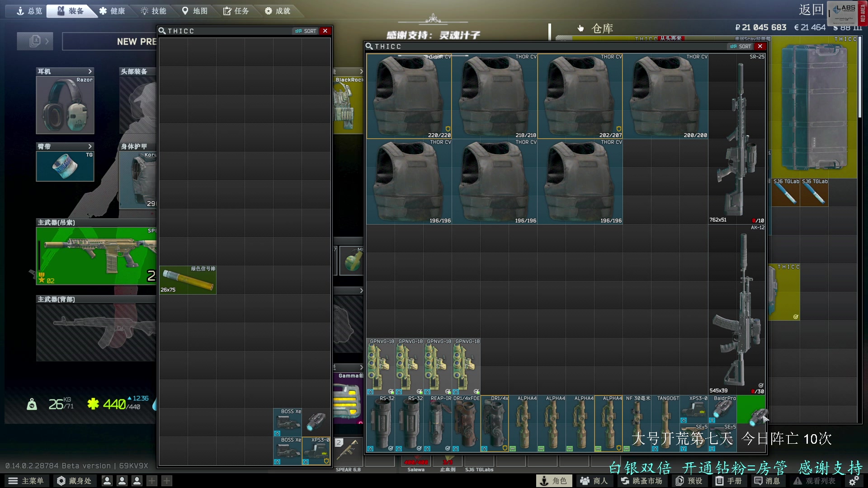Select the sling primary weapon in 主武器(吊索) slot
868x488 pixels.
click(96, 256)
